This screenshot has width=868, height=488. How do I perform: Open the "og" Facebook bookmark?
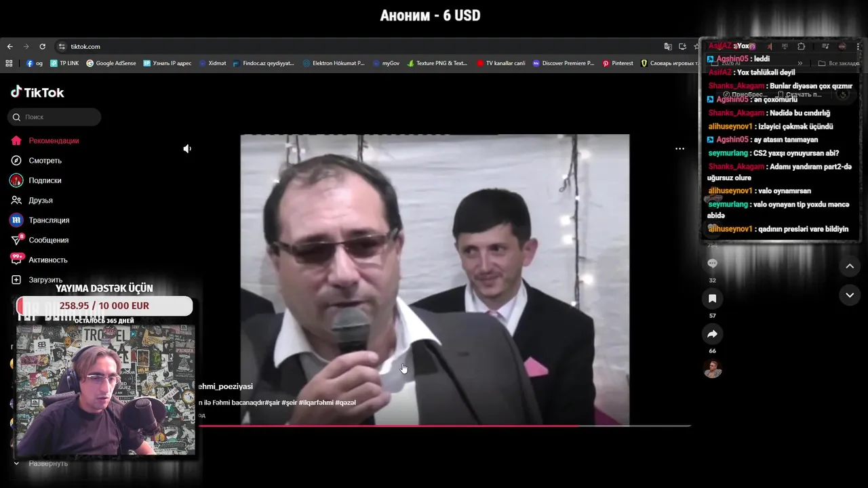[x=35, y=63]
